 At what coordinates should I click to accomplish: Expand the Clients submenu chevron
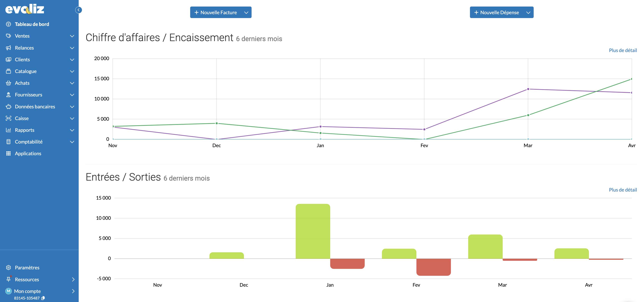(x=72, y=60)
